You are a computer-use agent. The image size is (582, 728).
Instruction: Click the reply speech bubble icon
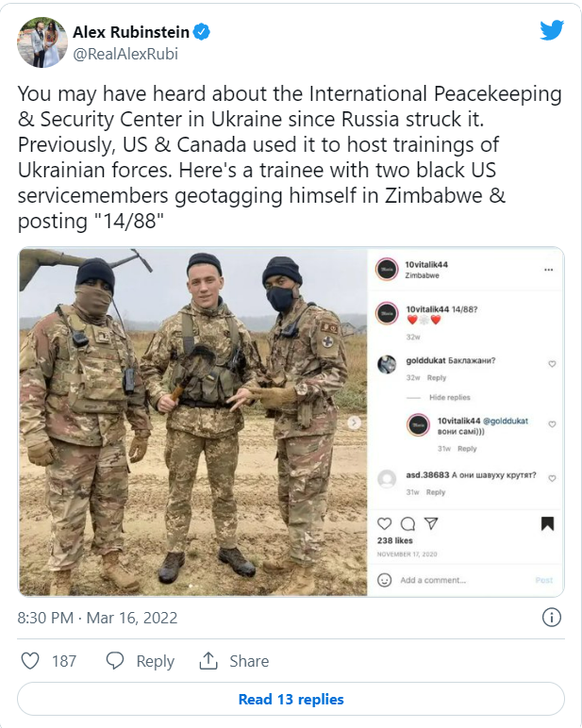[115, 661]
